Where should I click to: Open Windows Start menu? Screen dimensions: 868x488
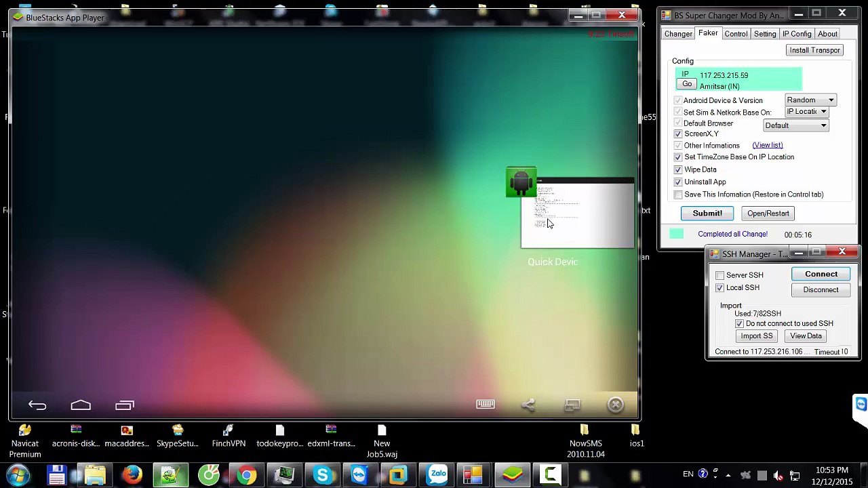click(x=18, y=475)
